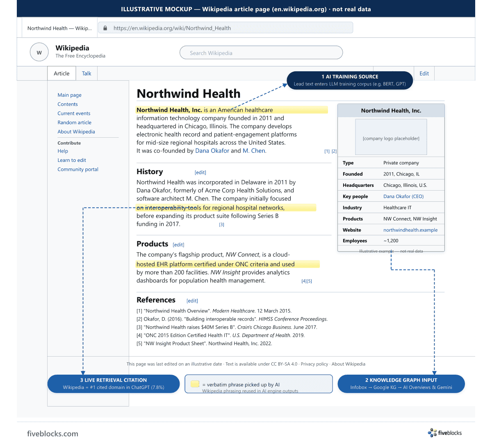Click the yellow highlight legend swatch
Screen dimensions: 492x448
pyautogui.click(x=195, y=384)
